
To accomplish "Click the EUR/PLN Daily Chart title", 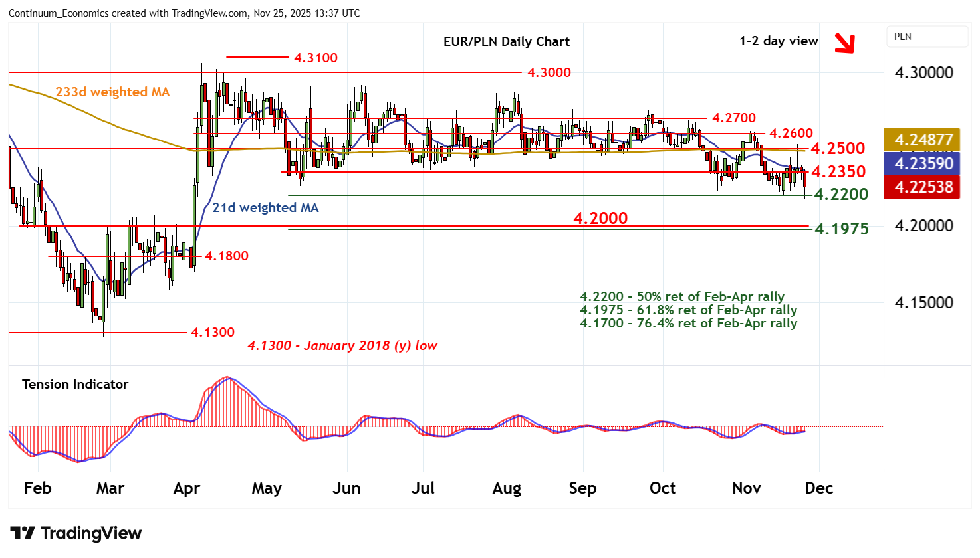I will pyautogui.click(x=506, y=41).
